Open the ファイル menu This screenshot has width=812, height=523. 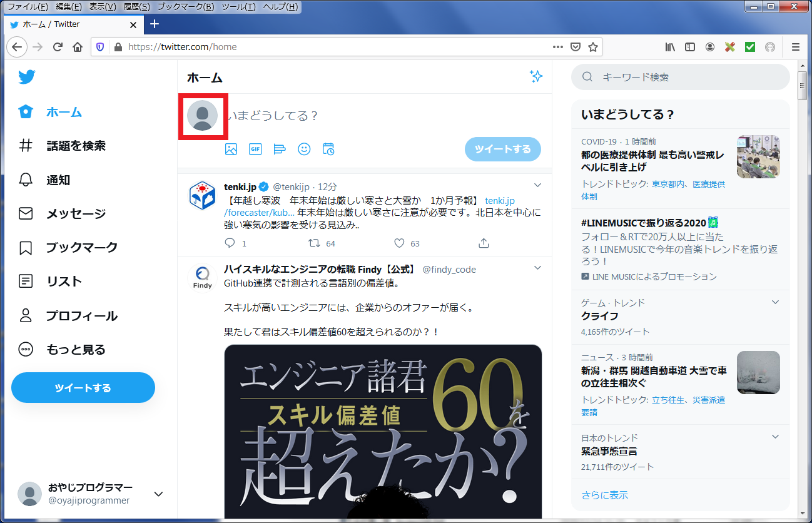[x=27, y=6]
